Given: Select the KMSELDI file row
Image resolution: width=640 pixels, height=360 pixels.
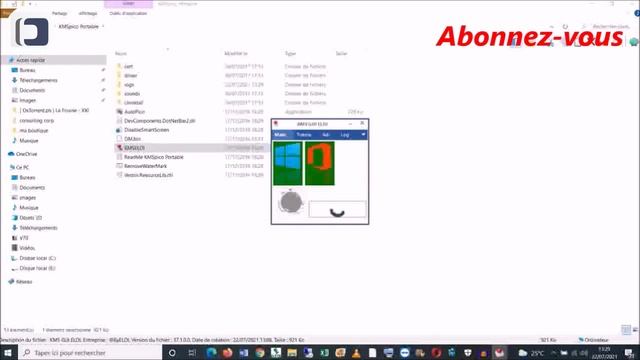Looking at the screenshot, I should pyautogui.click(x=191, y=148).
